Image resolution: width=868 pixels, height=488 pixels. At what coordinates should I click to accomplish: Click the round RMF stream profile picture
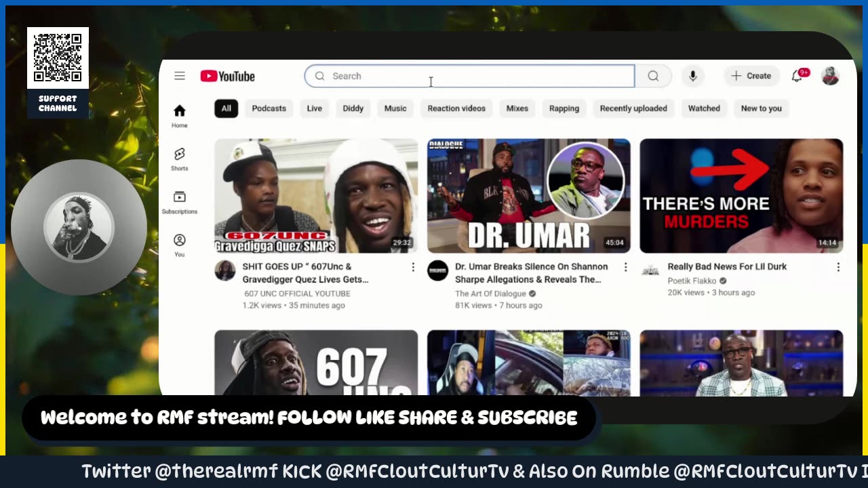tap(79, 228)
